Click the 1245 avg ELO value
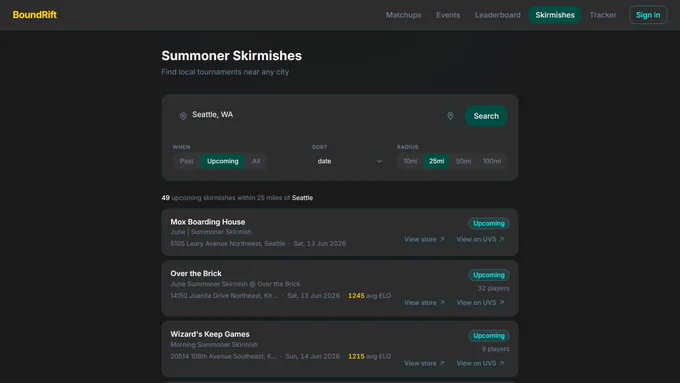Screen dimensions: 680x383 coord(369,296)
